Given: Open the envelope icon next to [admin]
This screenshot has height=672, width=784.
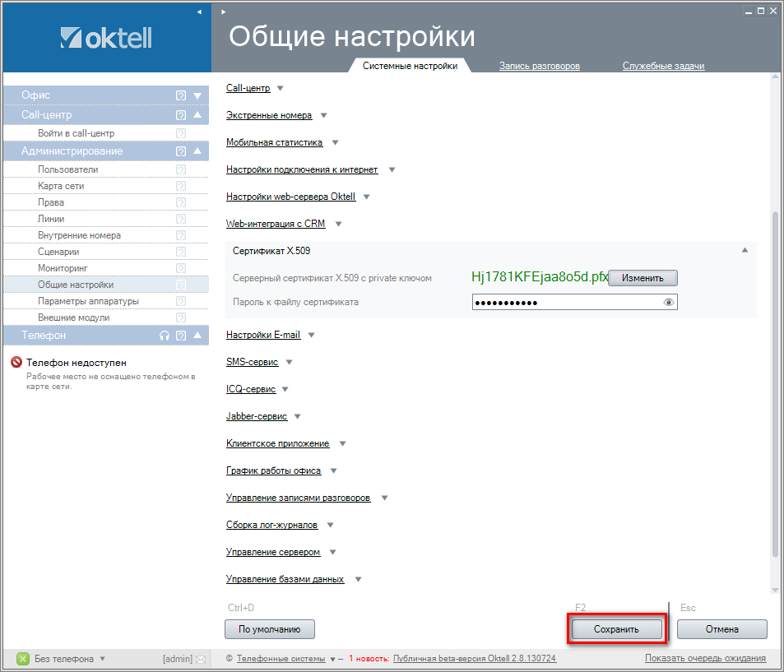Looking at the screenshot, I should (x=201, y=659).
